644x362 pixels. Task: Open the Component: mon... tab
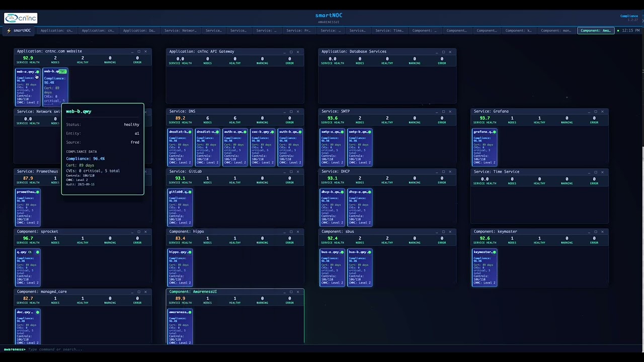pos(556,31)
